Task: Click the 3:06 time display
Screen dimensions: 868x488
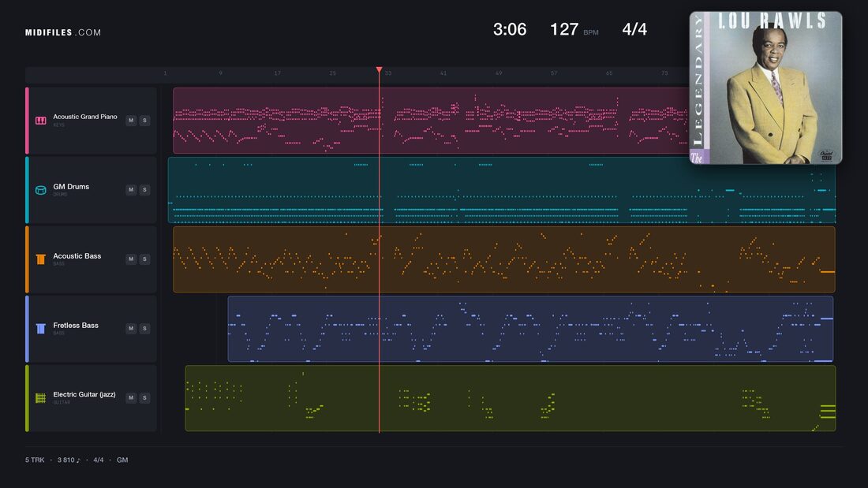Action: [510, 29]
